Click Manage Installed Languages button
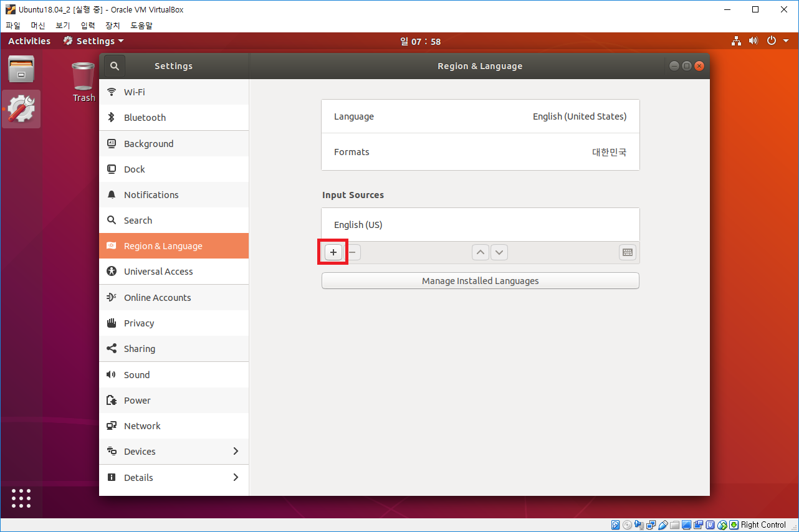This screenshot has height=532, width=799. tap(481, 281)
